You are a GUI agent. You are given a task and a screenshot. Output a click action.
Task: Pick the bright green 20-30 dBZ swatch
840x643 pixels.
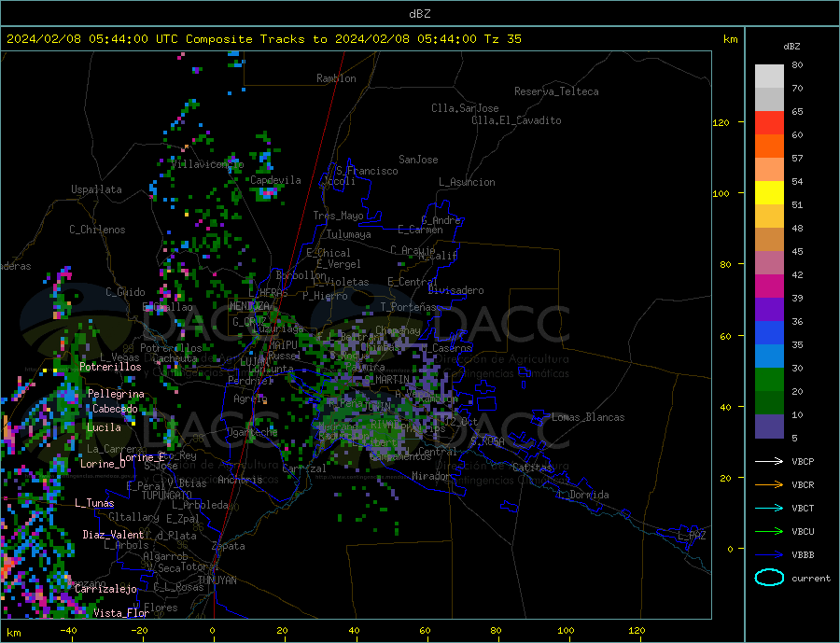[x=769, y=380]
